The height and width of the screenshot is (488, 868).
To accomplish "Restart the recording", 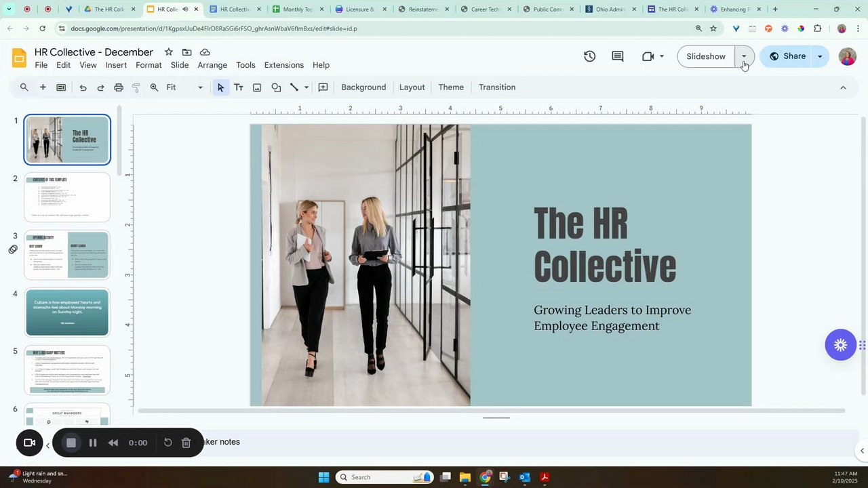I will [x=168, y=443].
